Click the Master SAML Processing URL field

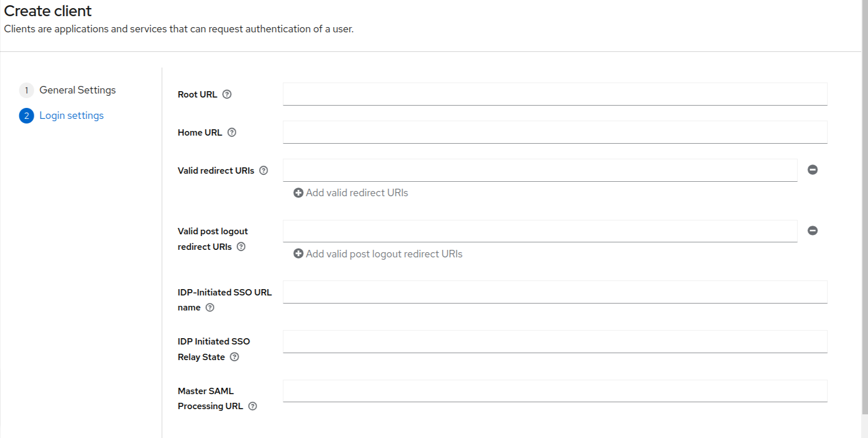pos(555,391)
